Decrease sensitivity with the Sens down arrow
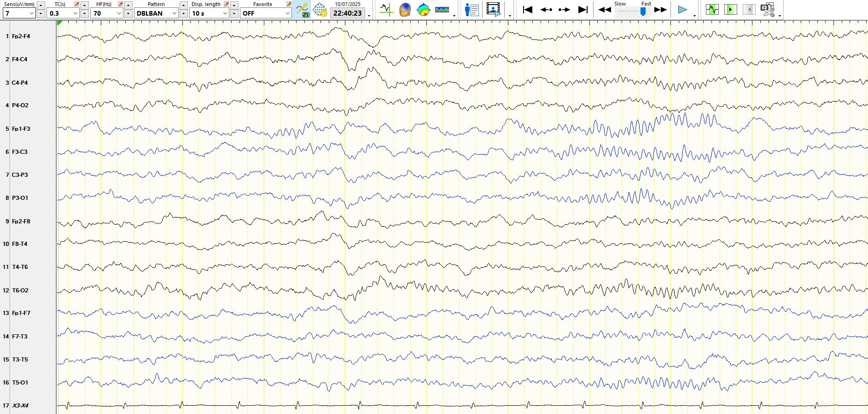Image resolution: width=868 pixels, height=414 pixels. (41, 14)
